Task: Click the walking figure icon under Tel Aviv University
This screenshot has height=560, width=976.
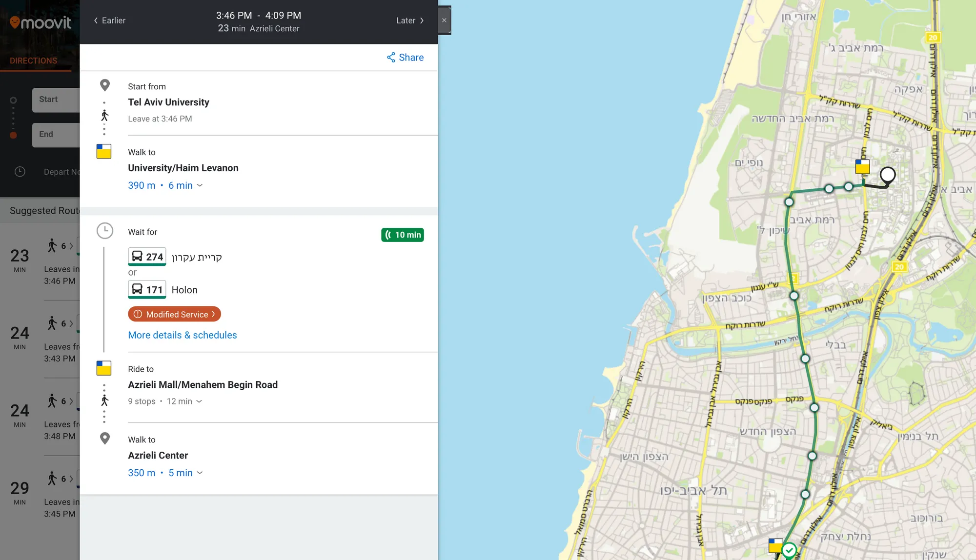Action: (104, 116)
